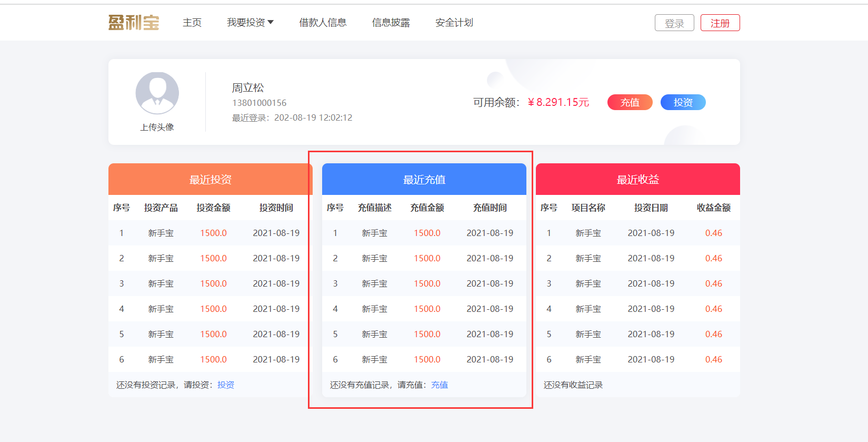Click the blue 投资 button

(683, 102)
